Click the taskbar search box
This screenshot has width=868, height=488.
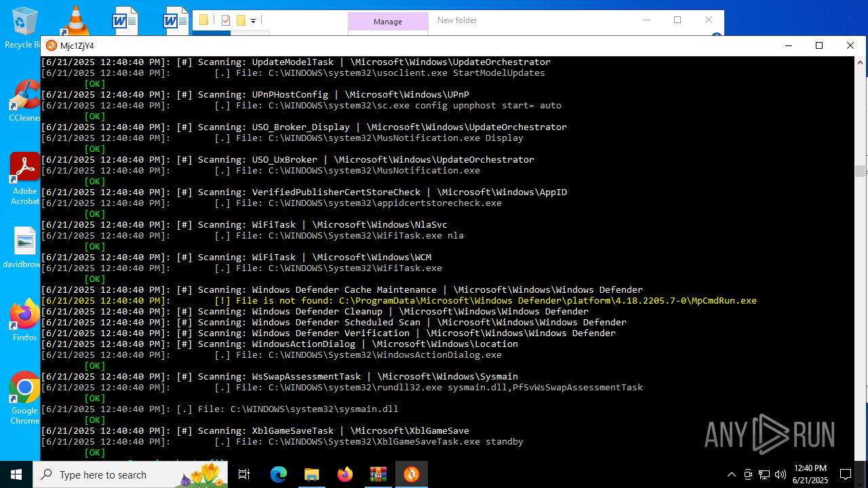(130, 474)
